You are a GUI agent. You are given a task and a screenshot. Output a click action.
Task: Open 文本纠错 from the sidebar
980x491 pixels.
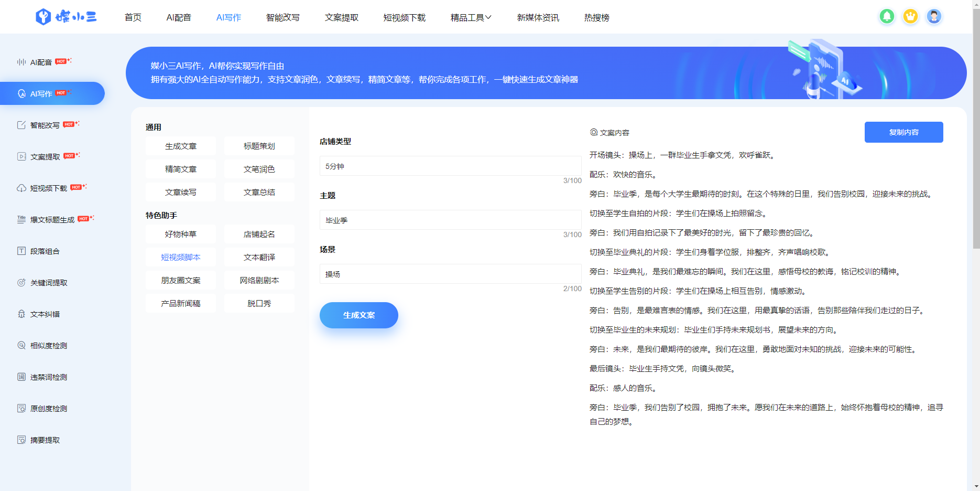(x=45, y=314)
